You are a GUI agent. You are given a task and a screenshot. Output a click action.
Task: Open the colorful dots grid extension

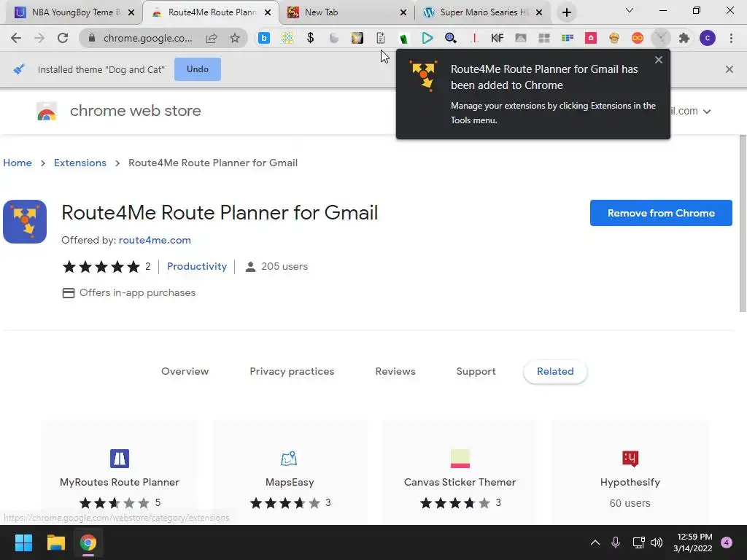coord(287,38)
